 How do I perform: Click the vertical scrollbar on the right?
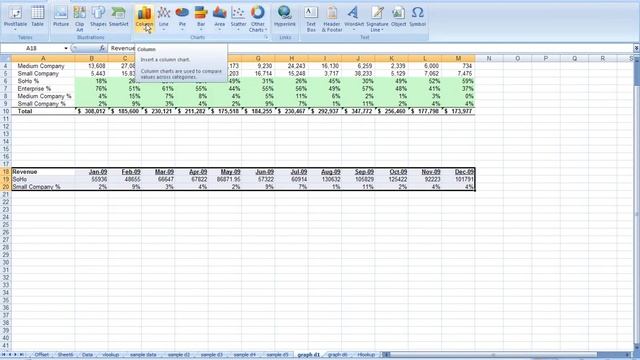[x=637, y=204]
